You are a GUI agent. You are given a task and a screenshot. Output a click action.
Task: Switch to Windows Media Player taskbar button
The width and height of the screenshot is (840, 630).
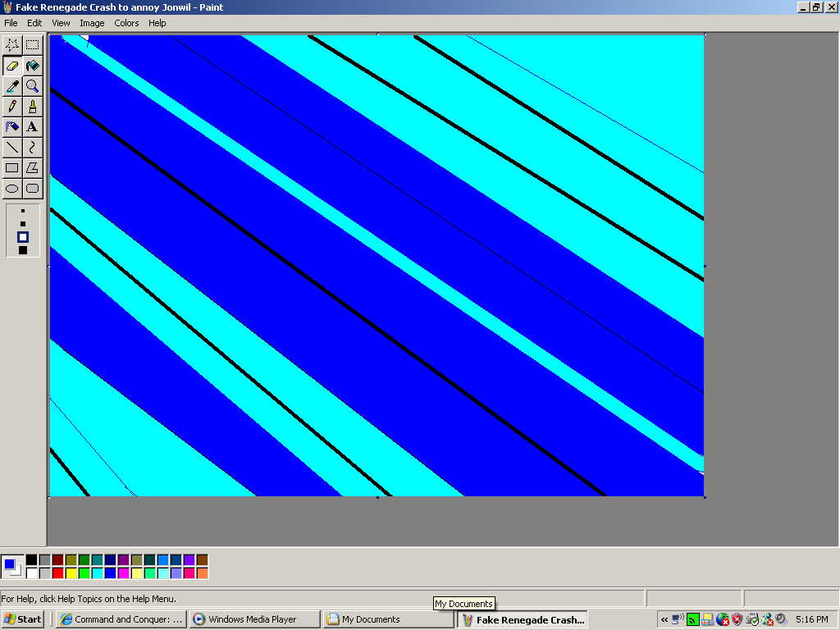254,619
